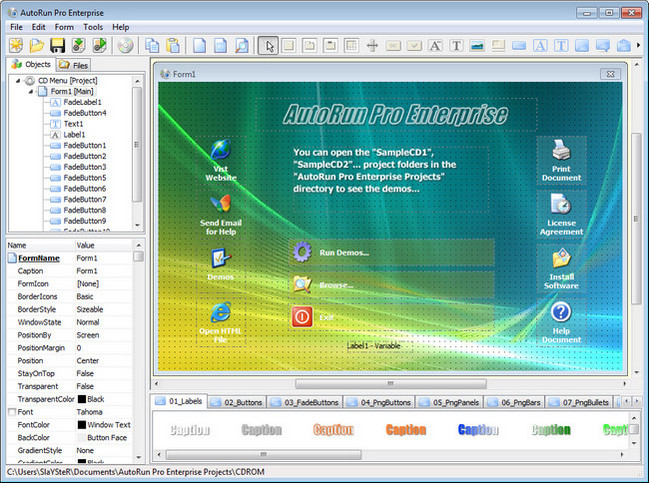649x483 pixels.
Task: Click the Browse... button on the form
Action: tap(392, 285)
